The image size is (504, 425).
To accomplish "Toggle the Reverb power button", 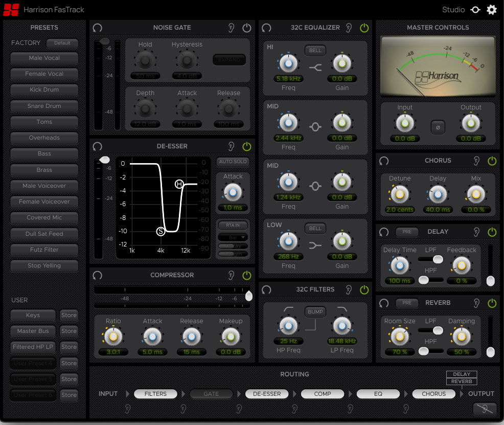I will (492, 303).
